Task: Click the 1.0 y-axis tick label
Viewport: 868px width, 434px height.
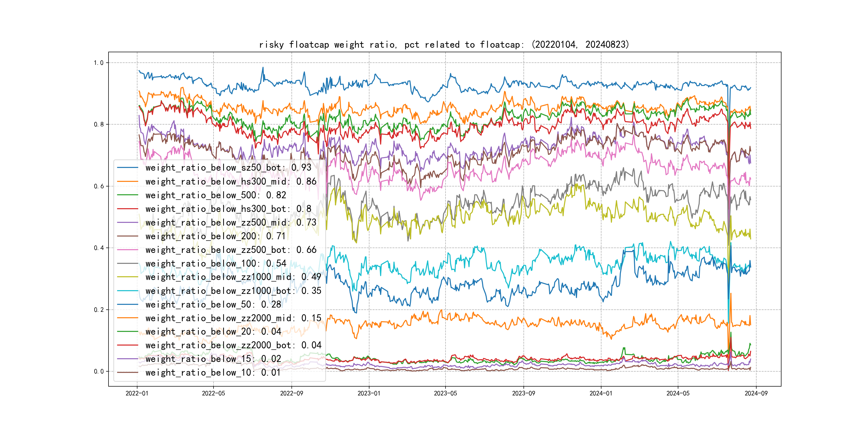Action: (99, 63)
